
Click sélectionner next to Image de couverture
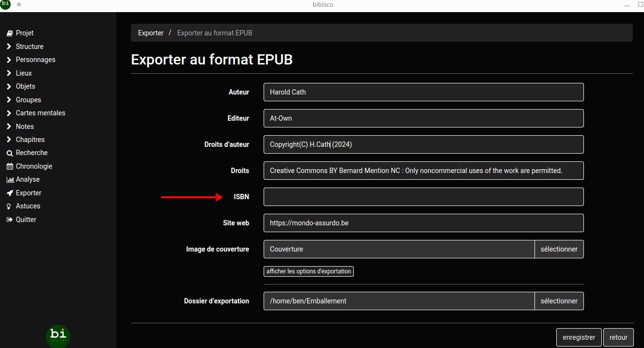pos(559,249)
